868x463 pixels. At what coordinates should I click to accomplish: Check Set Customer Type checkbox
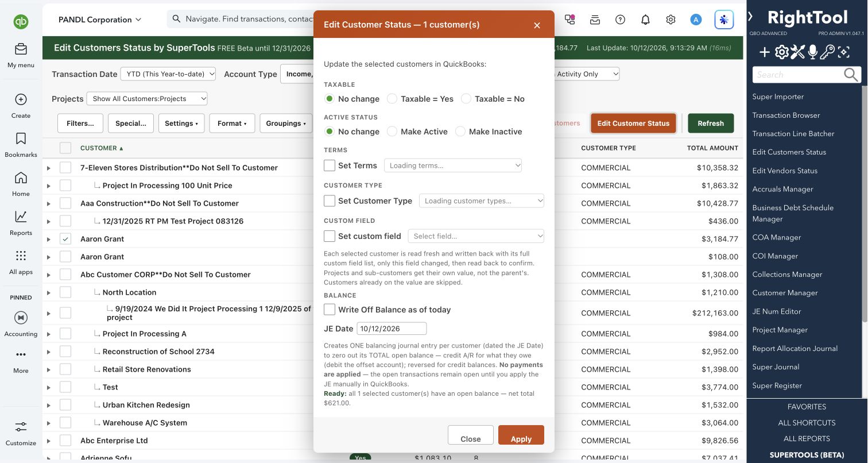[x=330, y=201]
